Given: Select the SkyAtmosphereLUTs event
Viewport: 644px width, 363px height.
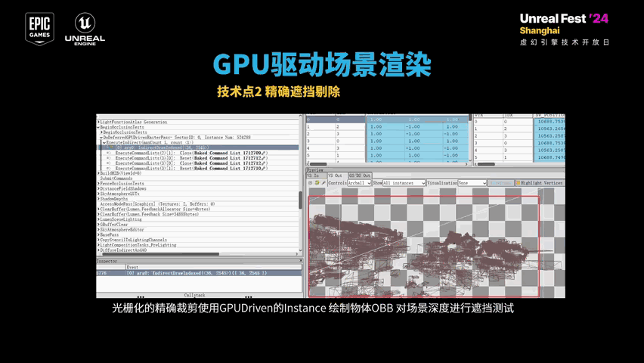Looking at the screenshot, I should (120, 194).
